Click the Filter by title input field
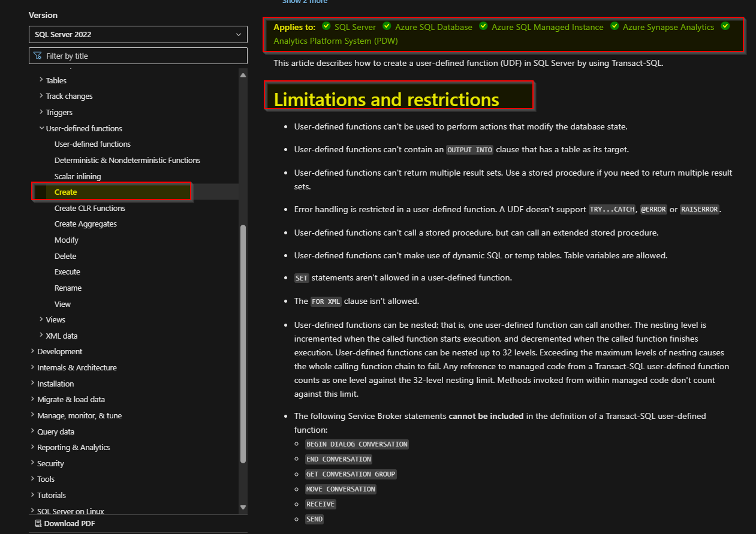Image resolution: width=756 pixels, height=534 pixels. (138, 56)
